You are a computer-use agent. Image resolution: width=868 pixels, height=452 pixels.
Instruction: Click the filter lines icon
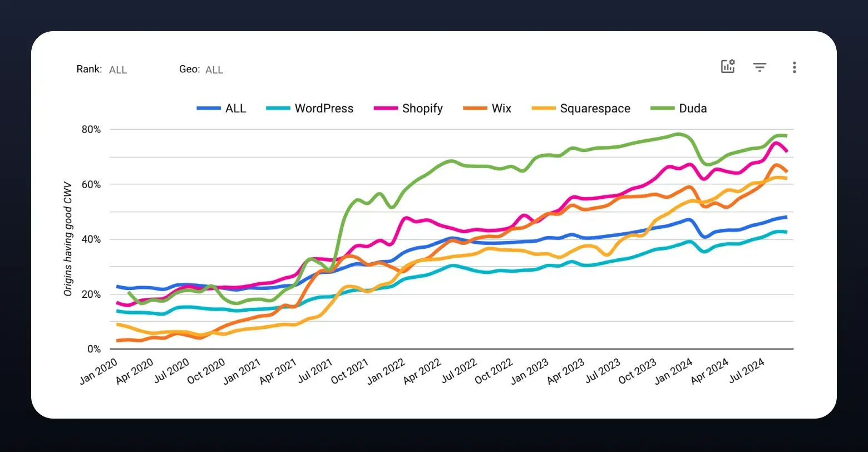pos(760,67)
